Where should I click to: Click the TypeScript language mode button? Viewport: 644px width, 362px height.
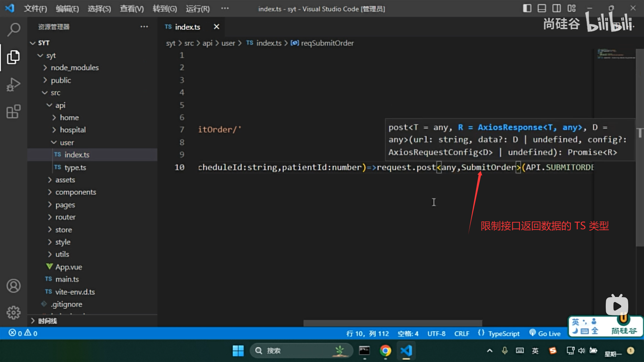(503, 334)
